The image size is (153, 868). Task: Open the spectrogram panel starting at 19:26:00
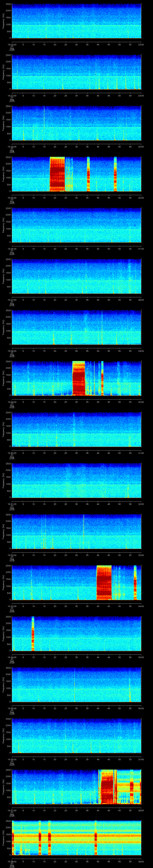point(77,225)
